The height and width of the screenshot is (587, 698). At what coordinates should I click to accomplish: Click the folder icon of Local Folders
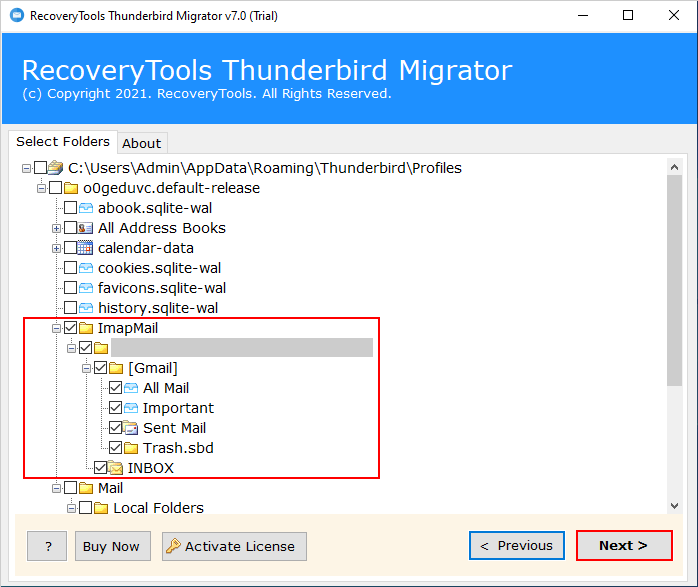(101, 508)
